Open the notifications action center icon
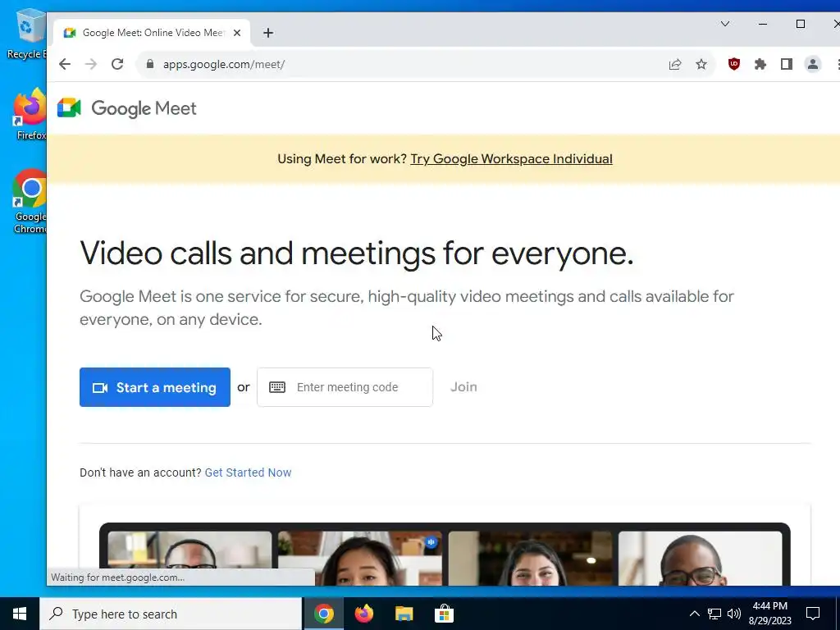 (x=813, y=614)
